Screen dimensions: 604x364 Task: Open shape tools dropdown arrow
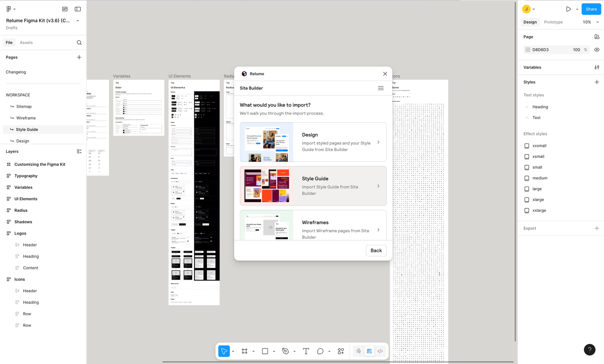(x=274, y=351)
